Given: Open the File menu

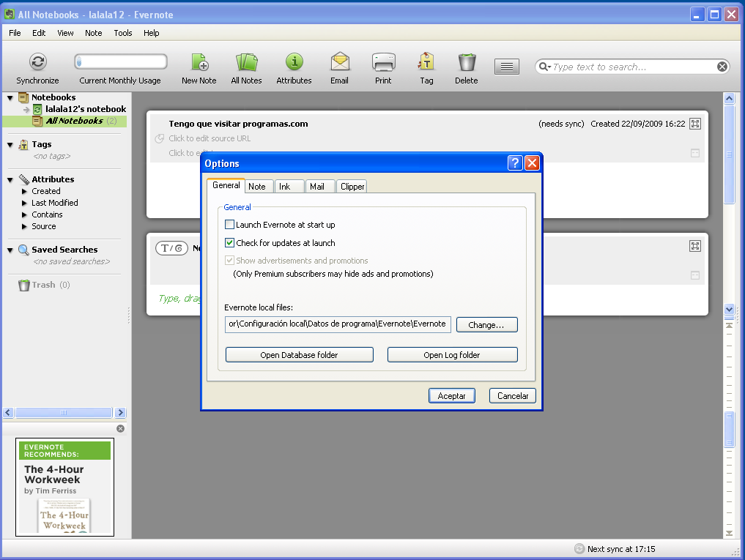Looking at the screenshot, I should (15, 33).
